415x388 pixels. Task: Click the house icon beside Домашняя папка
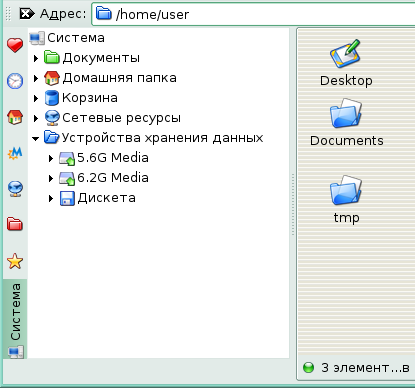coord(52,78)
